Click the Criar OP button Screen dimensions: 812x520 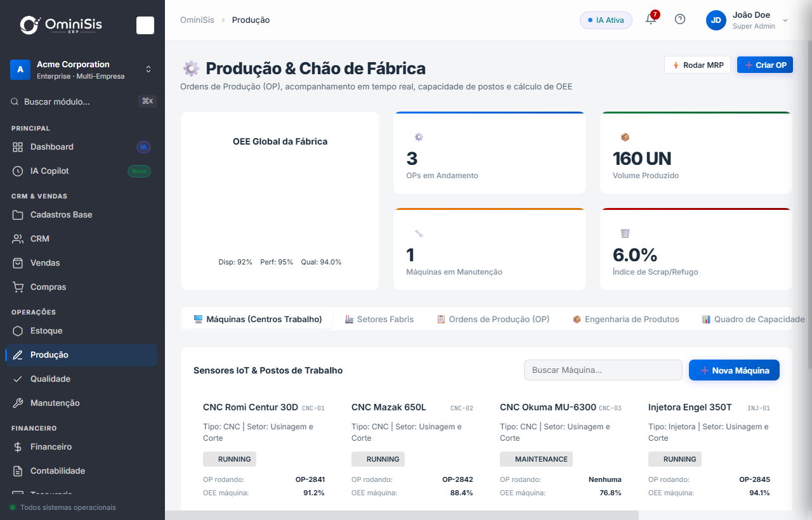point(765,65)
